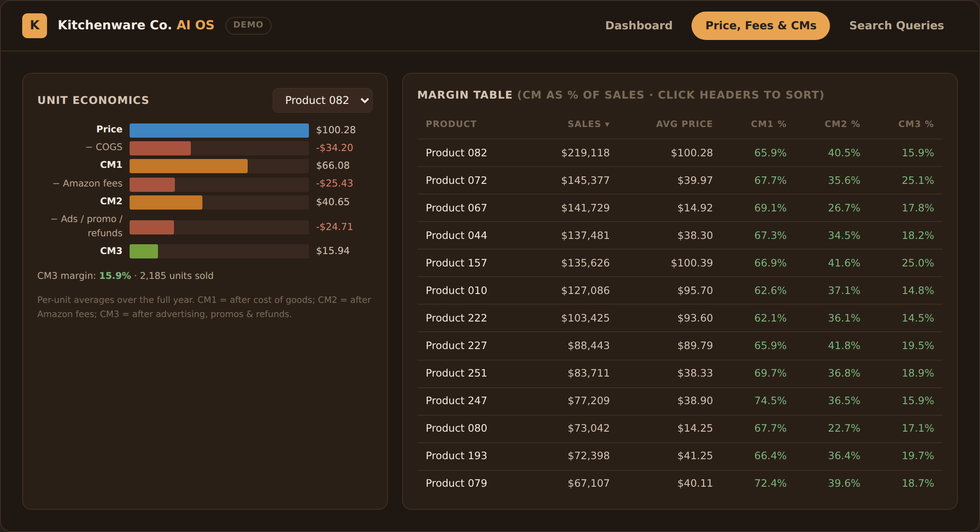Viewport: 980px width, 532px height.
Task: Click the blue Price bar
Action: tap(219, 130)
